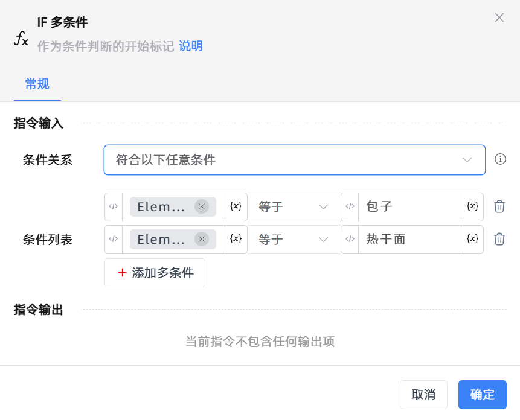
Task: Cancel the dialog with 取消
Action: [x=423, y=395]
